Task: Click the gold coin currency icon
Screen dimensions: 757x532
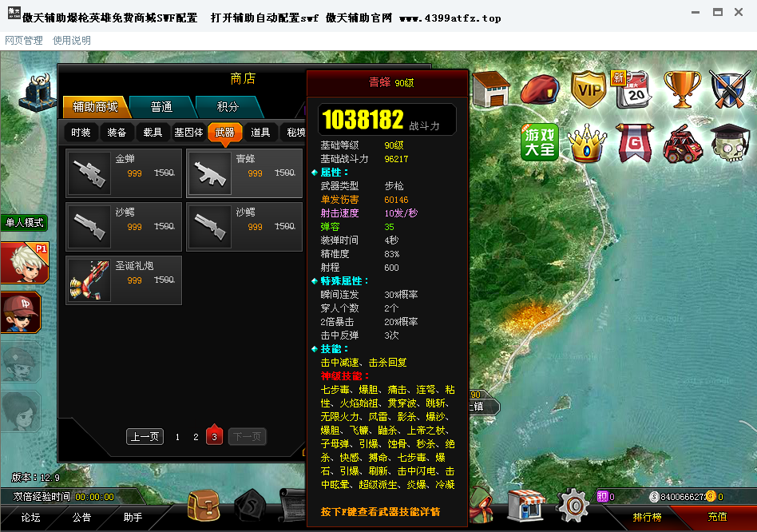Action: point(711,496)
